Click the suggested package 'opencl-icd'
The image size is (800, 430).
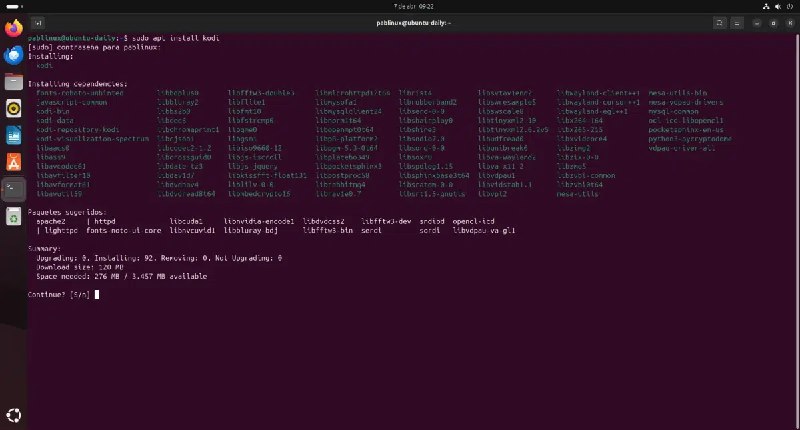(473, 221)
